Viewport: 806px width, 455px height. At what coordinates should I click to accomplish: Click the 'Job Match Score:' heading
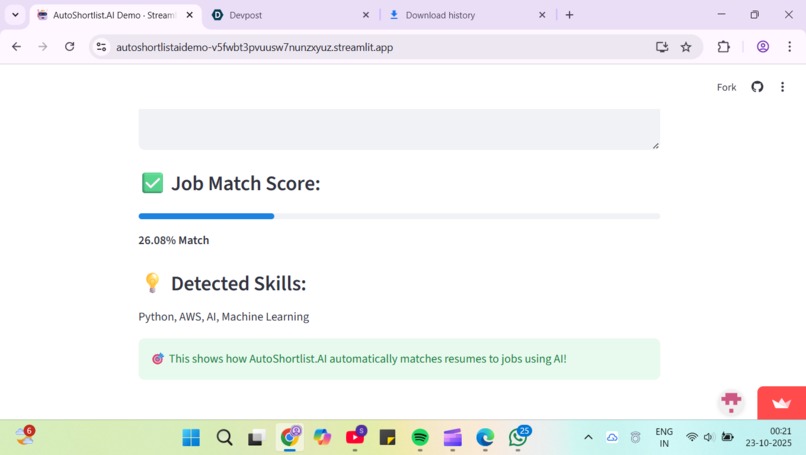click(x=246, y=184)
